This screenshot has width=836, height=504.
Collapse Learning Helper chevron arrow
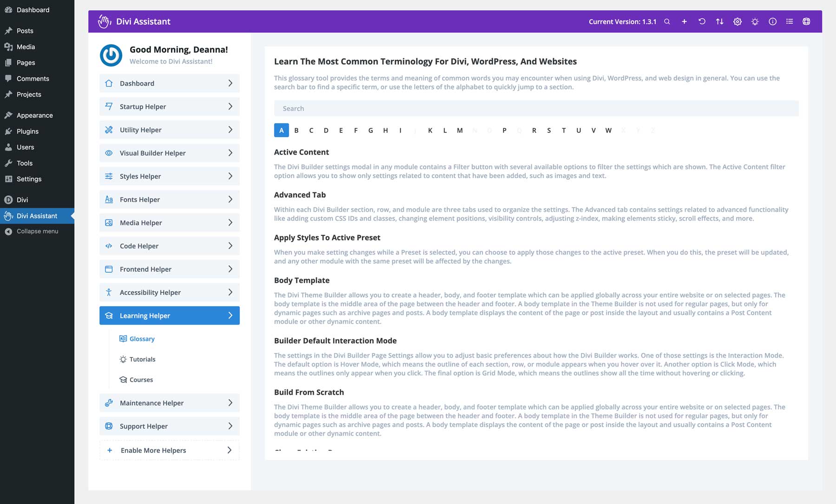(x=230, y=315)
